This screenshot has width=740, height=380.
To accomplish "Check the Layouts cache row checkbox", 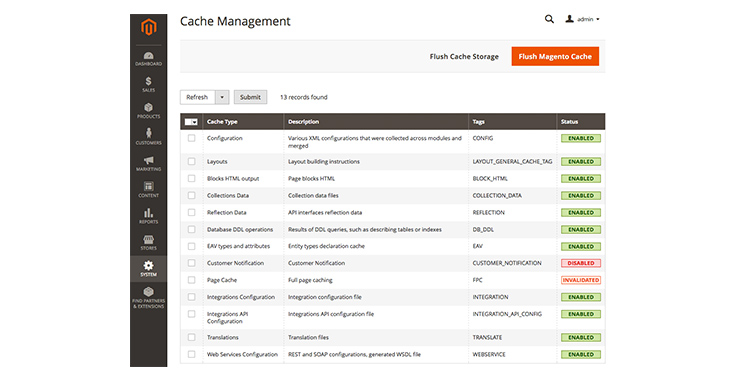I will [192, 161].
